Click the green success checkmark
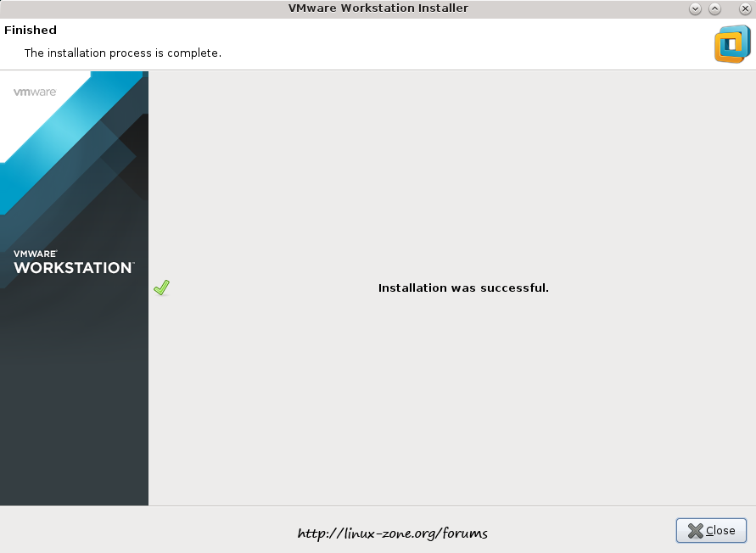 [161, 288]
